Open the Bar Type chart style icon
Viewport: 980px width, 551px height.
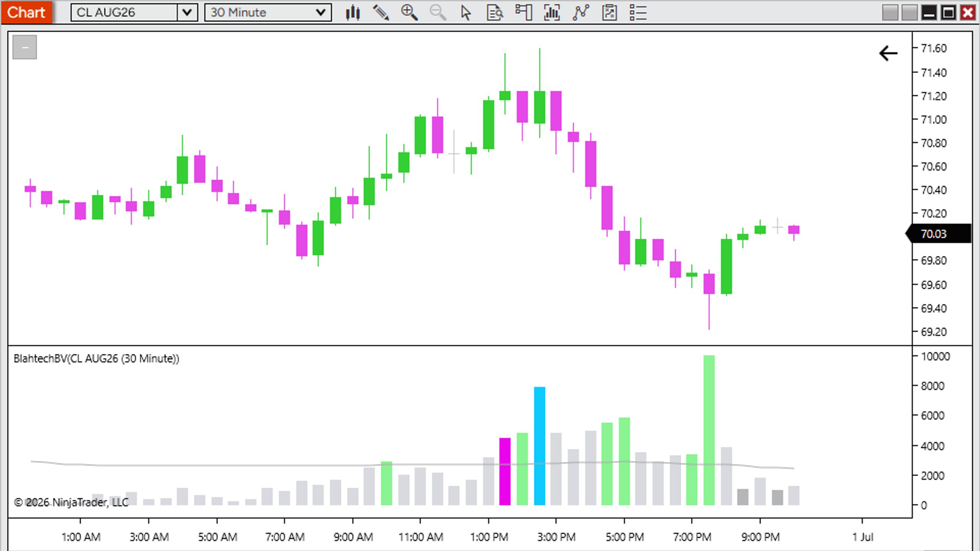(x=353, y=13)
